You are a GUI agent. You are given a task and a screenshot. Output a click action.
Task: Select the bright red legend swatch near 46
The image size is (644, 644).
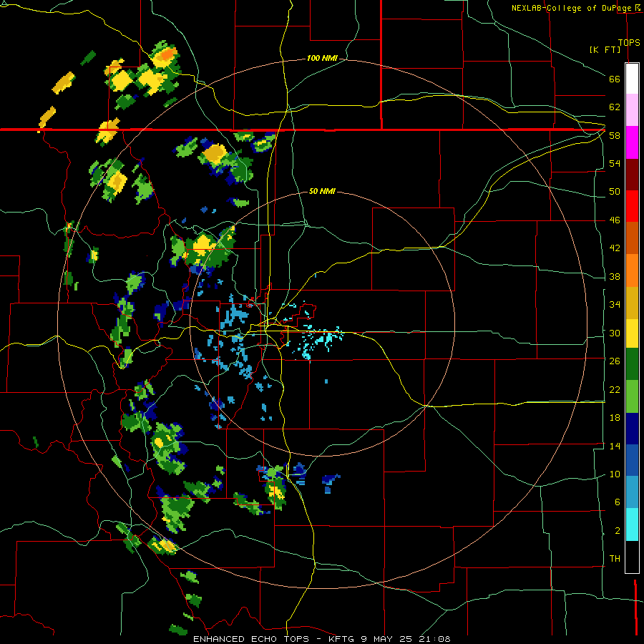click(632, 206)
